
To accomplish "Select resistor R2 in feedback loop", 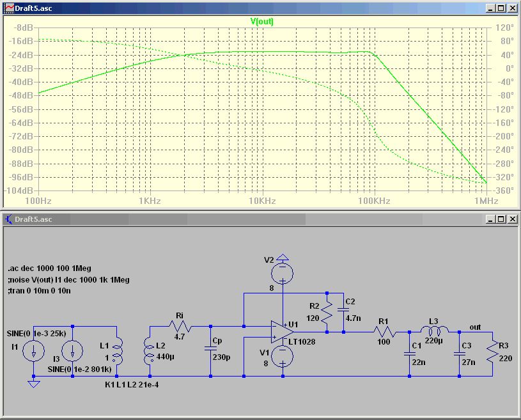I will point(327,313).
